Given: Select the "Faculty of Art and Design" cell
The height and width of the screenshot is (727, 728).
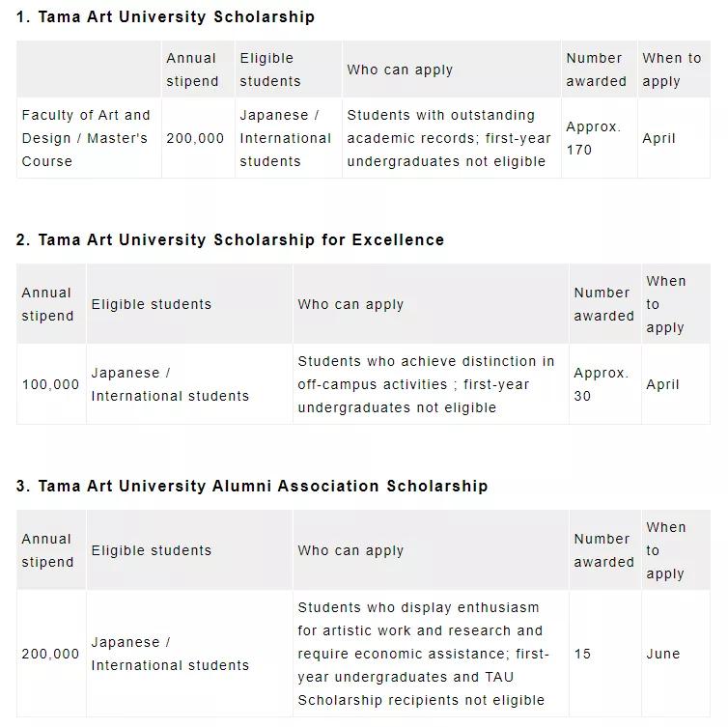Looking at the screenshot, I should coord(86,138).
